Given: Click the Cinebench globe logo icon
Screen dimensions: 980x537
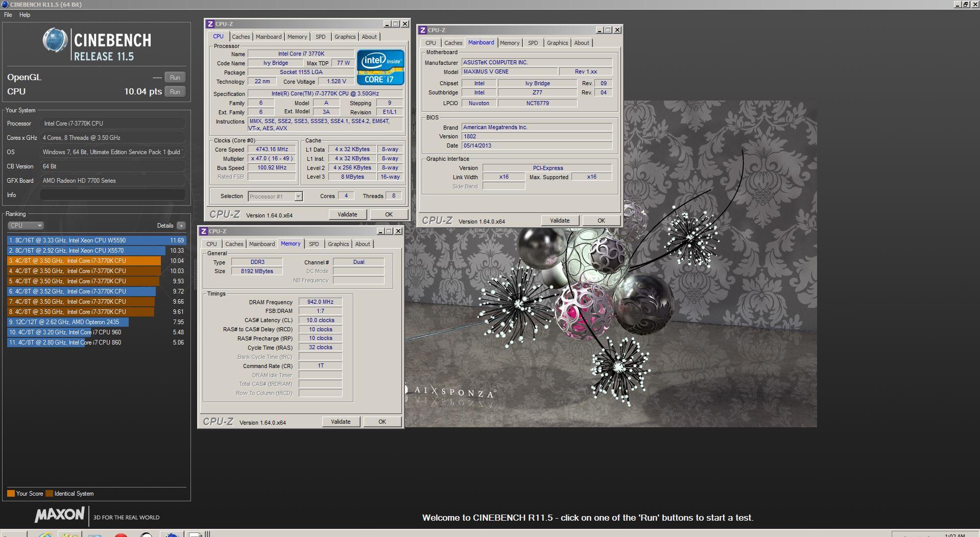Looking at the screenshot, I should [x=55, y=41].
